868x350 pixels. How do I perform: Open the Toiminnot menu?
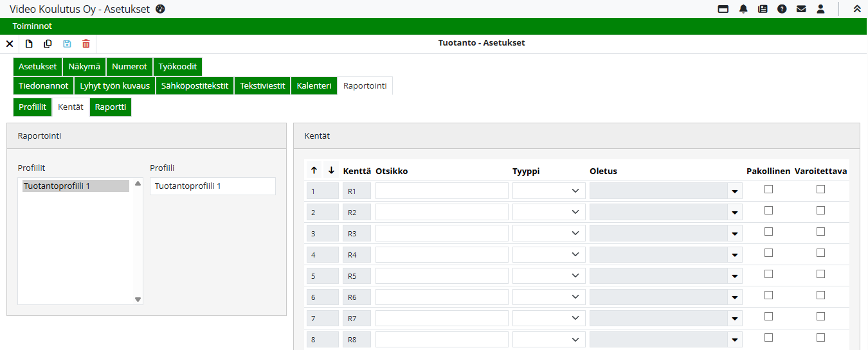click(x=32, y=26)
